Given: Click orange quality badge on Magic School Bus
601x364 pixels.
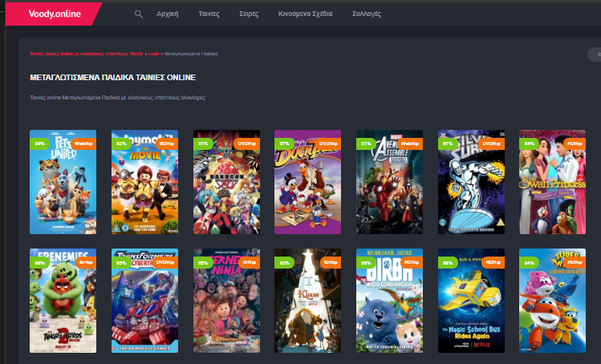Looking at the screenshot, I should pyautogui.click(x=493, y=262).
